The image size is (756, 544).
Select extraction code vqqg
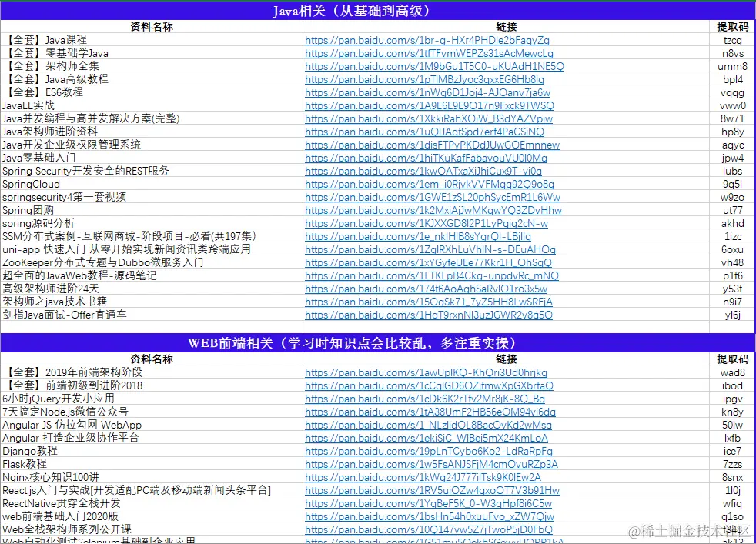pyautogui.click(x=732, y=92)
